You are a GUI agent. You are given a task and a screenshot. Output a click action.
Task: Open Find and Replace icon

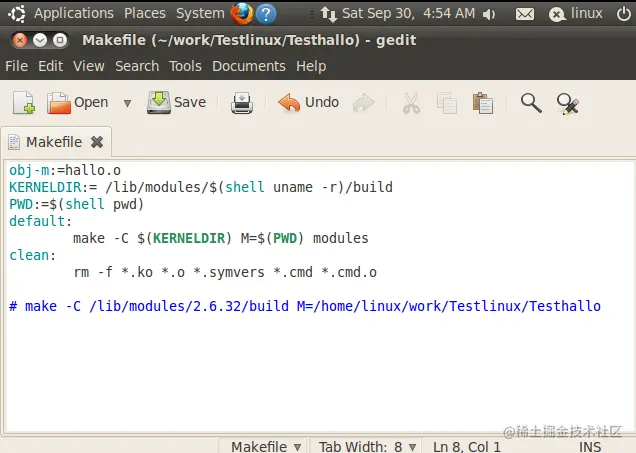point(567,104)
